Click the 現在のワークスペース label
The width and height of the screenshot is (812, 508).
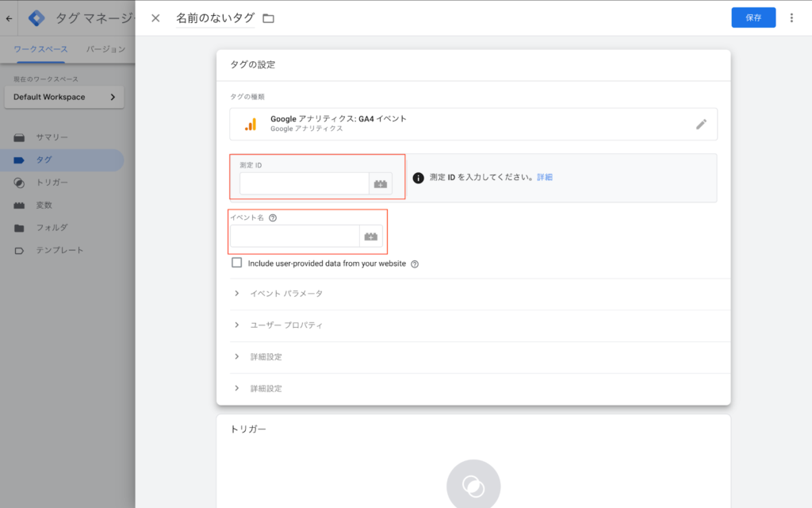pyautogui.click(x=46, y=79)
